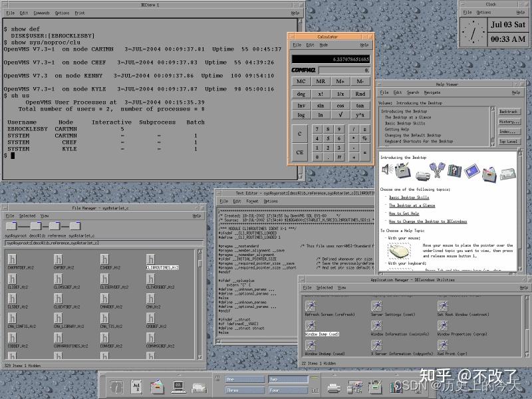Open the Text Editor Format menu
The width and height of the screenshot is (532, 399).
tap(252, 201)
